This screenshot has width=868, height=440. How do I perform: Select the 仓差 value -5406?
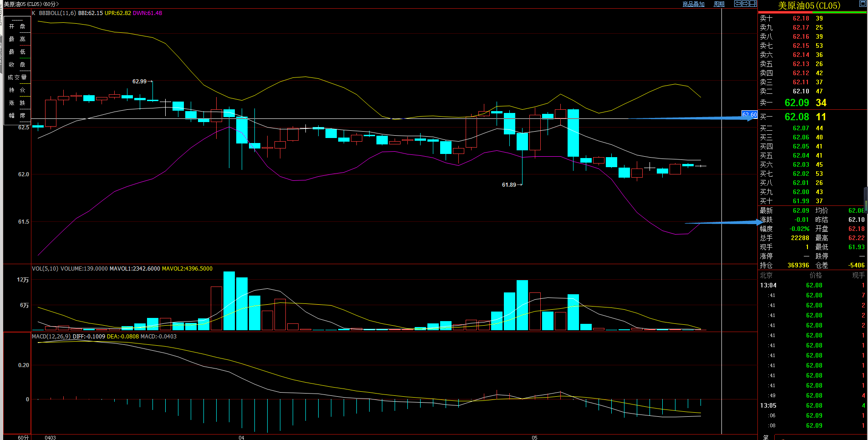tap(857, 265)
